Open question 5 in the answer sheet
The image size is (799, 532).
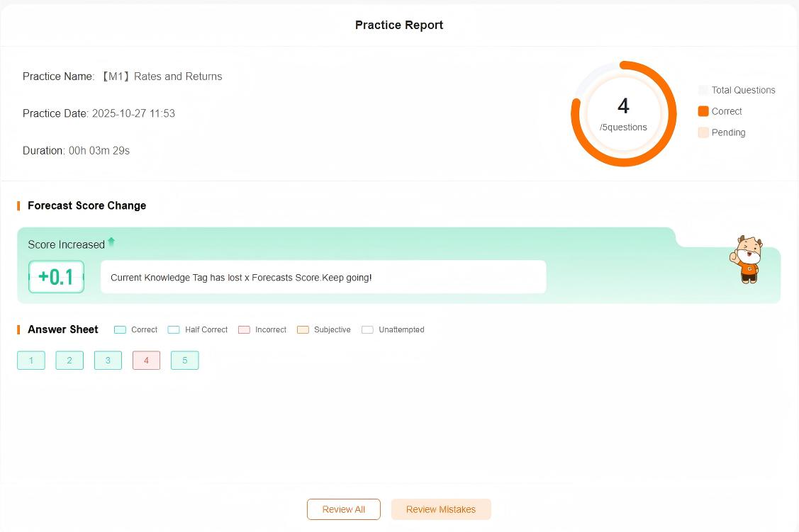pos(184,361)
